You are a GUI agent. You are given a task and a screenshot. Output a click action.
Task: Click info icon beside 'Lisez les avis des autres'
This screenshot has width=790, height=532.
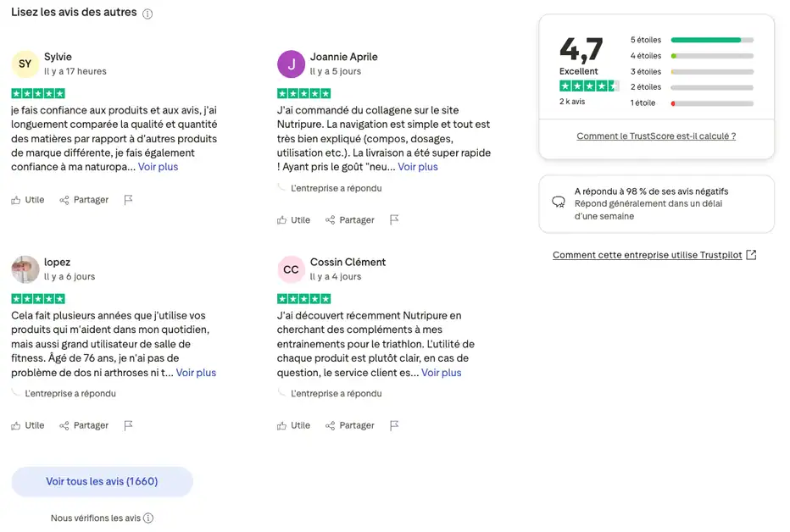pyautogui.click(x=147, y=14)
